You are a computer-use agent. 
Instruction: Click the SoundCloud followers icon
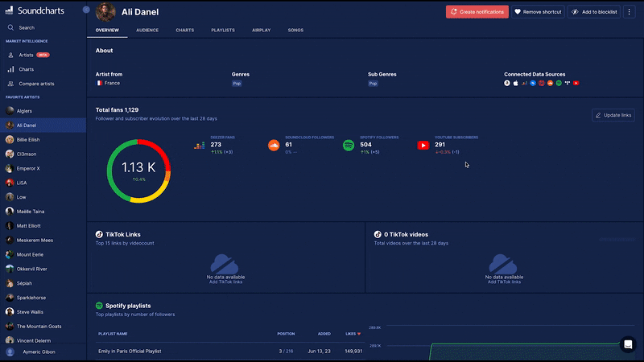274,146
